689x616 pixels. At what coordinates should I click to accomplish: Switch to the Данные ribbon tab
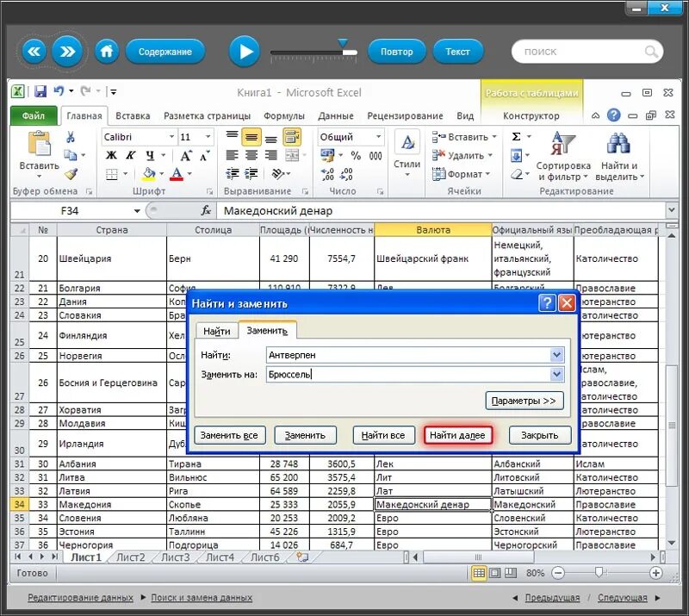click(336, 115)
